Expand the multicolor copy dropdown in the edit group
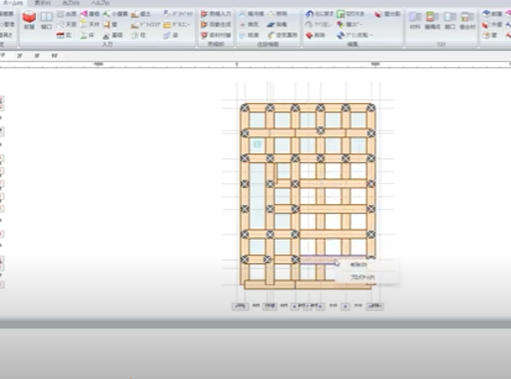This screenshot has height=379, width=511. tap(350, 24)
